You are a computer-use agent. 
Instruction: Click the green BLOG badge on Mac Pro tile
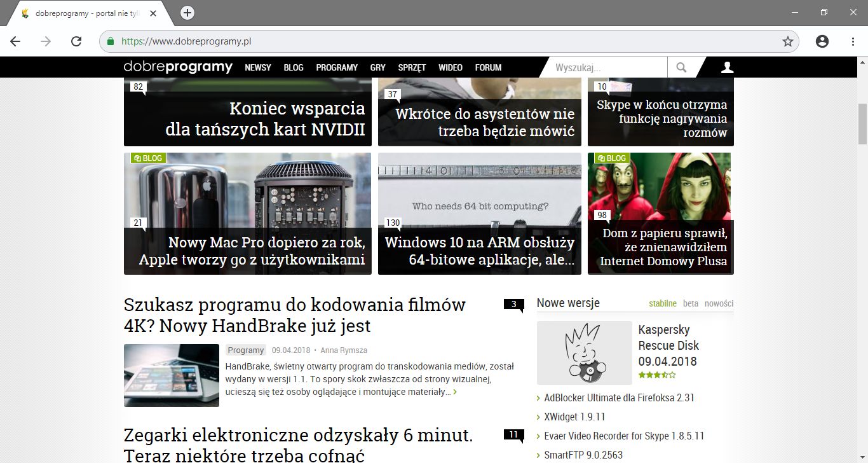click(148, 158)
